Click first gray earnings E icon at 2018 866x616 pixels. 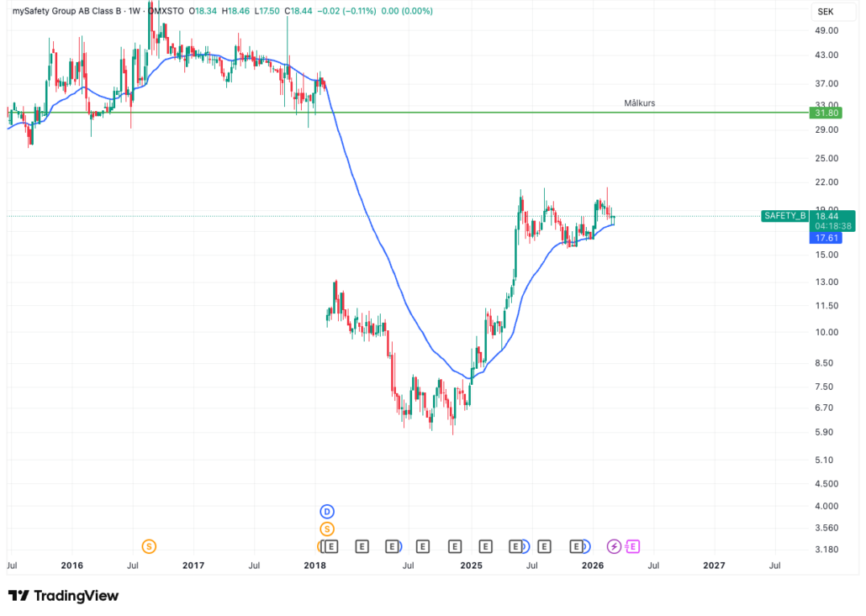click(x=331, y=546)
